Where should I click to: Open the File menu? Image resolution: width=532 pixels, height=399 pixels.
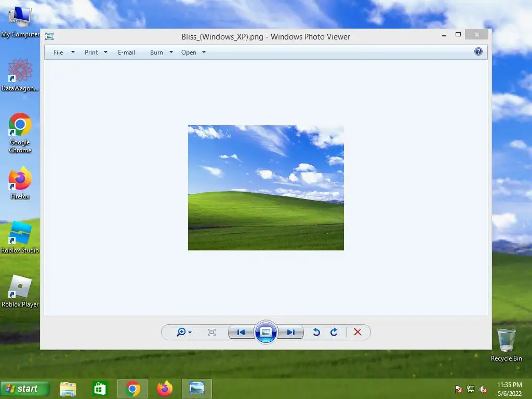tap(58, 52)
